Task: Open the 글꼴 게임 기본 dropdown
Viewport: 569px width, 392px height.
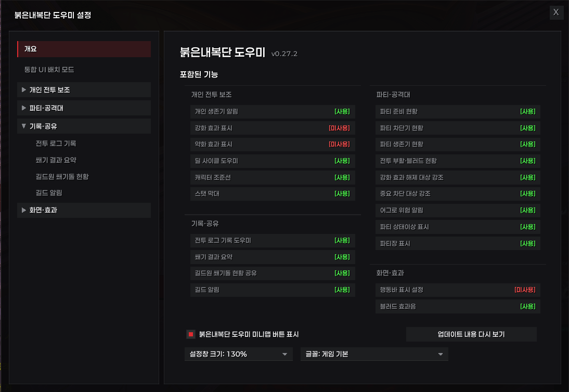Action: [x=374, y=354]
